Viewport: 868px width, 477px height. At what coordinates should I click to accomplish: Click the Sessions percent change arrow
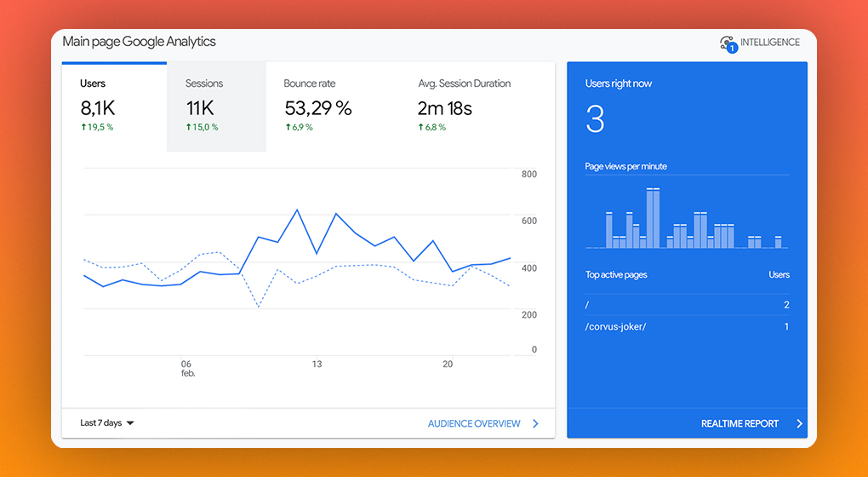point(189,127)
